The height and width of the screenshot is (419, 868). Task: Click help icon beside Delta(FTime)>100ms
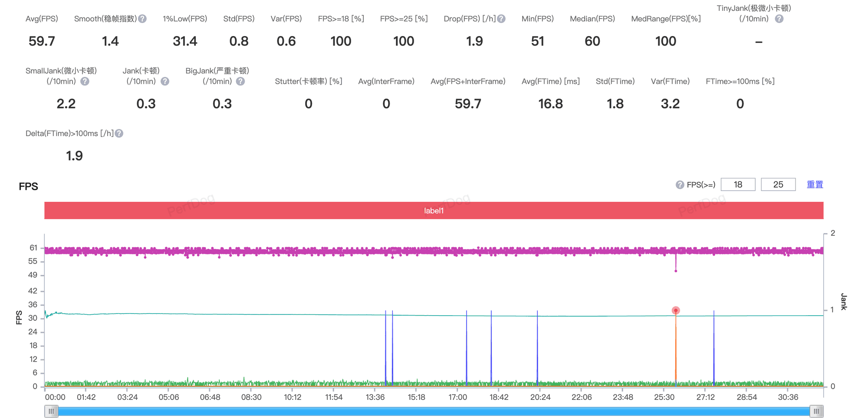pos(119,133)
